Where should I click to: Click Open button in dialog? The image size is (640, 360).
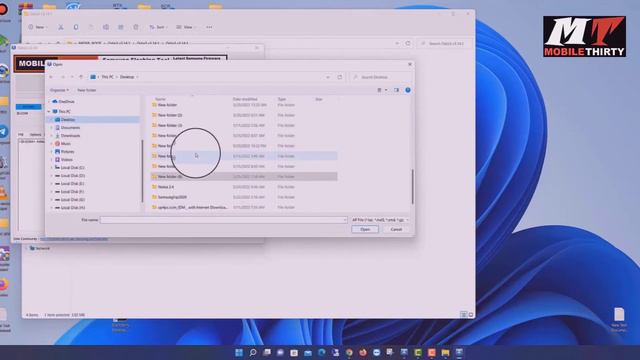(x=365, y=229)
